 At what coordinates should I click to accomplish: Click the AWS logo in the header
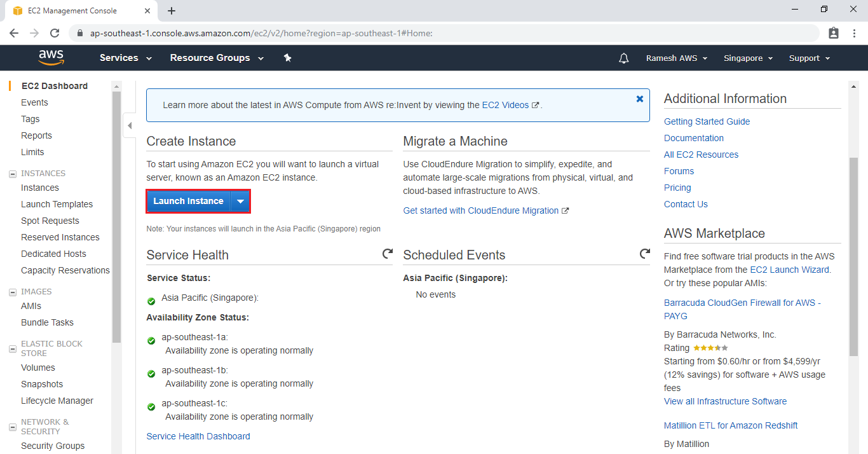[51, 58]
